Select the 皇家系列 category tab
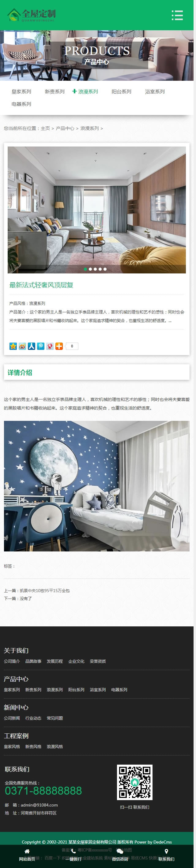196x868 pixels. (21, 92)
